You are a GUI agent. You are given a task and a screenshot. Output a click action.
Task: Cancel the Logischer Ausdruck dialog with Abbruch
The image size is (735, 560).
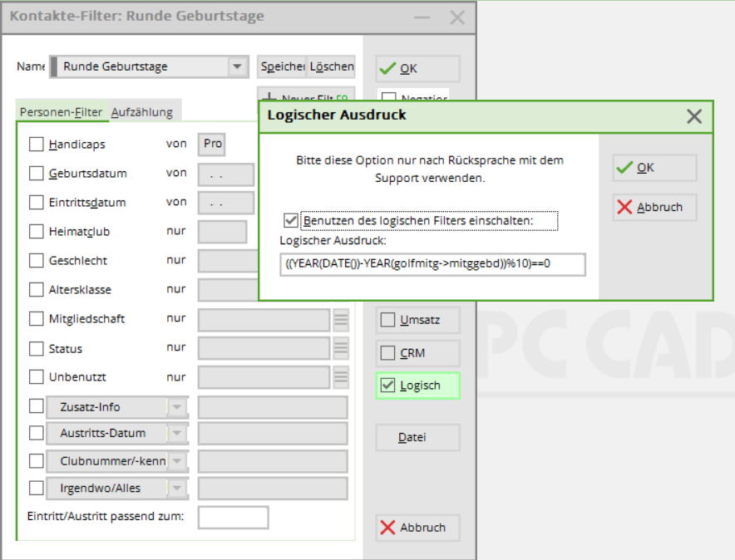point(654,207)
